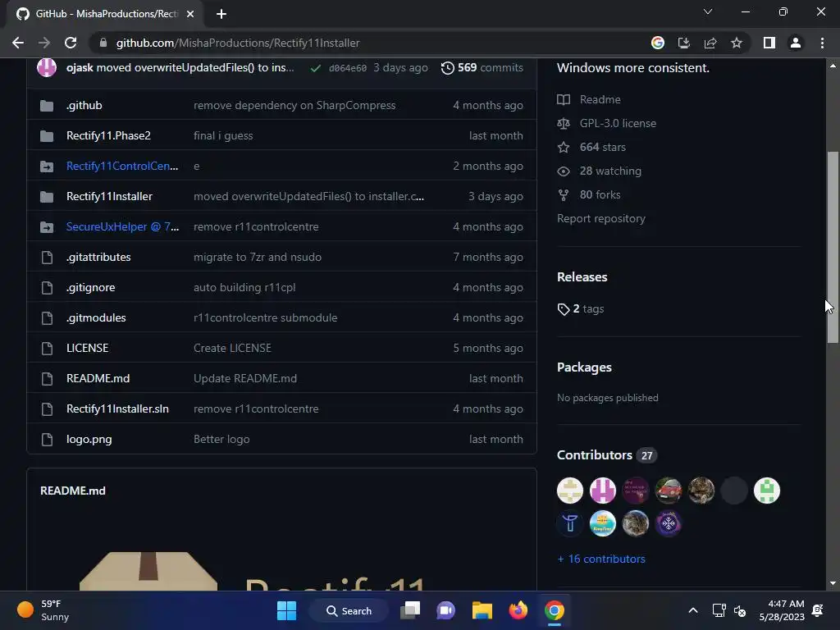Open commit 'Better logo'
This screenshot has width=840, height=630.
[x=221, y=440]
